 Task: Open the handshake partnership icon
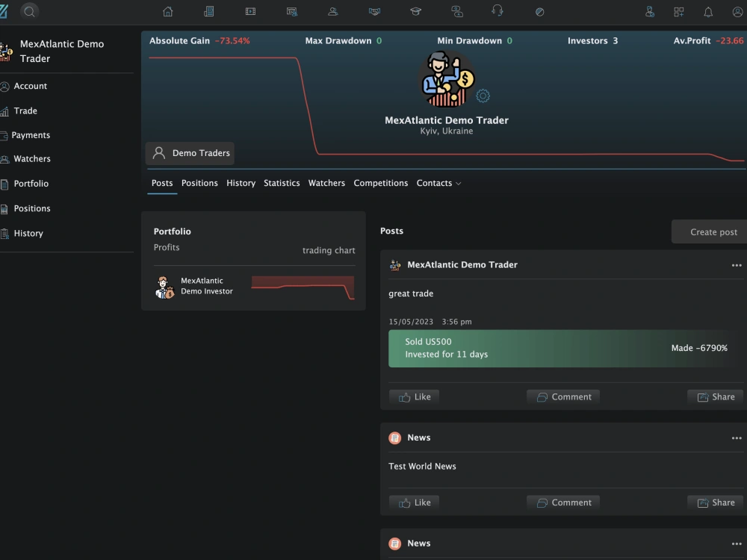(374, 11)
